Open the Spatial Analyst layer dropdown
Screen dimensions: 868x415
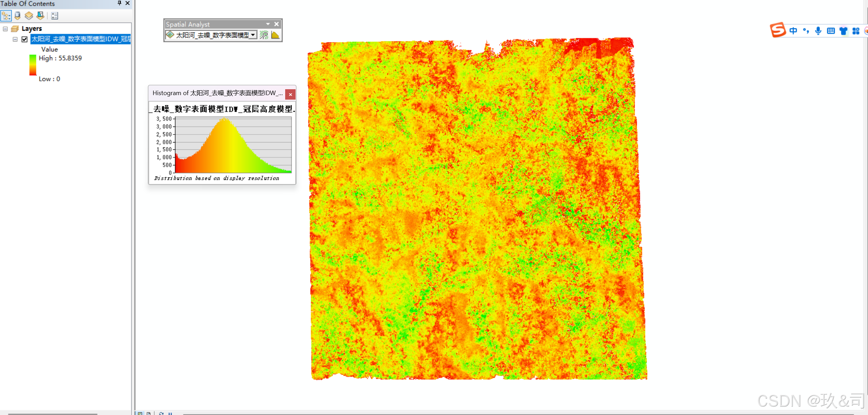tap(253, 35)
